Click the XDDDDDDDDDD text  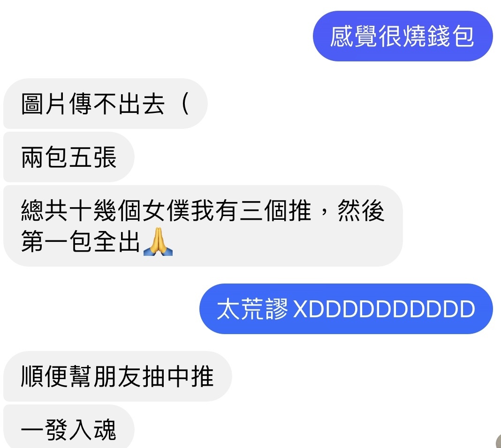click(x=384, y=309)
